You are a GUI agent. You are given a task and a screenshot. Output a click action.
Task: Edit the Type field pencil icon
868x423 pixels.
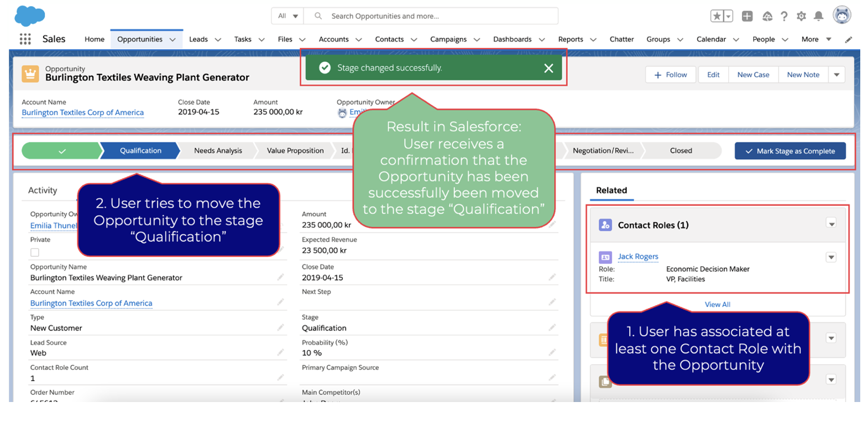point(280,327)
